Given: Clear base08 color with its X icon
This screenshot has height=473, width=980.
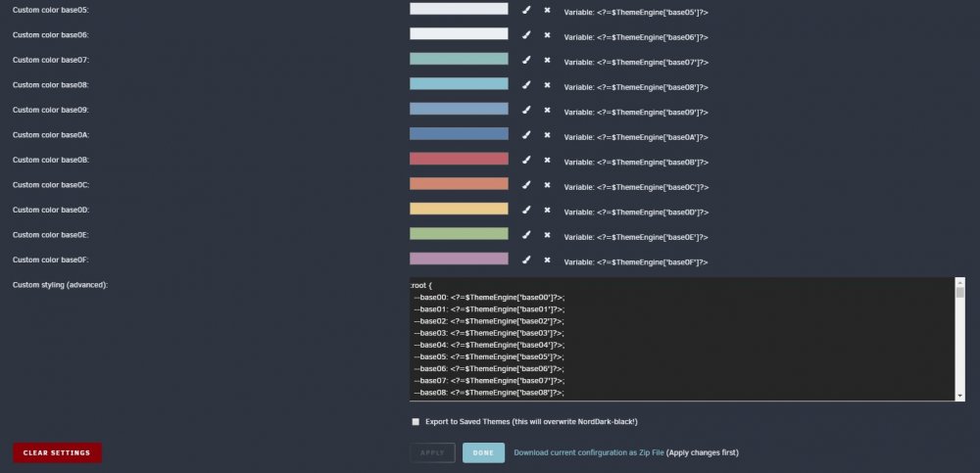Looking at the screenshot, I should coord(548,85).
